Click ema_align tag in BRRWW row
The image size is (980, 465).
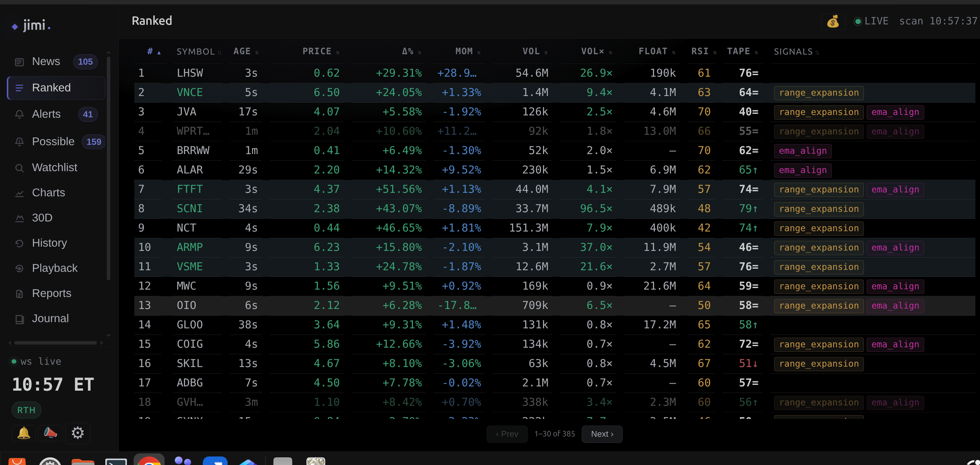tap(803, 151)
